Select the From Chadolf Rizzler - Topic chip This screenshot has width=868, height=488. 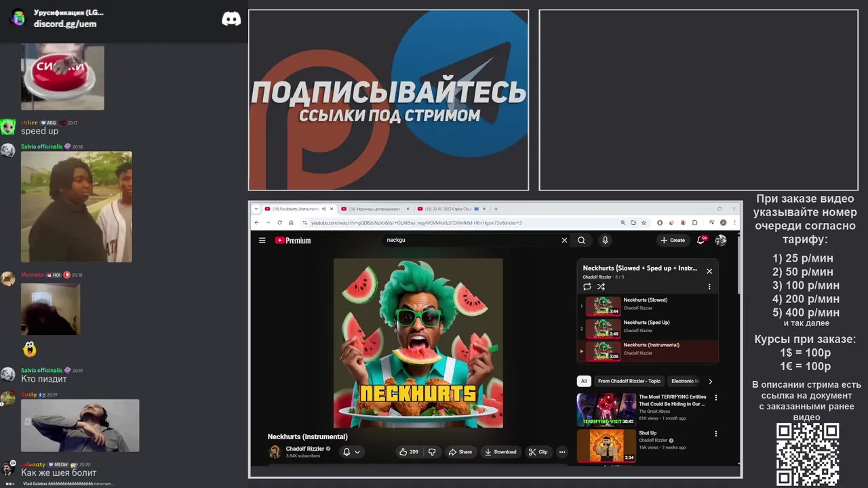[629, 381]
